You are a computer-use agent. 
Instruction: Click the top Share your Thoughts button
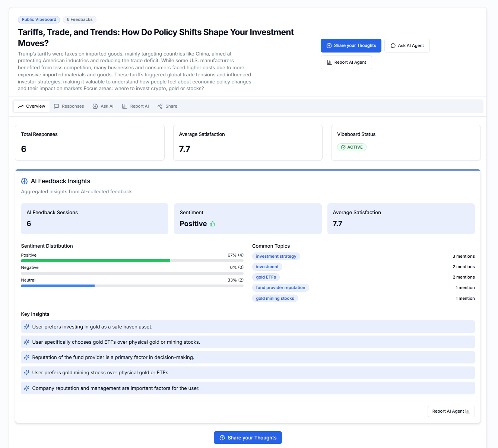click(351, 46)
